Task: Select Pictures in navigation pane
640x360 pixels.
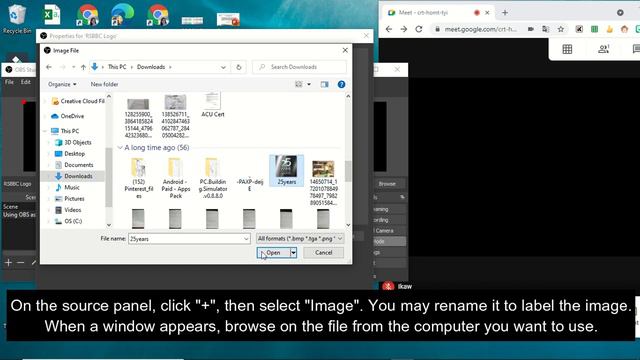Action: coord(70,199)
